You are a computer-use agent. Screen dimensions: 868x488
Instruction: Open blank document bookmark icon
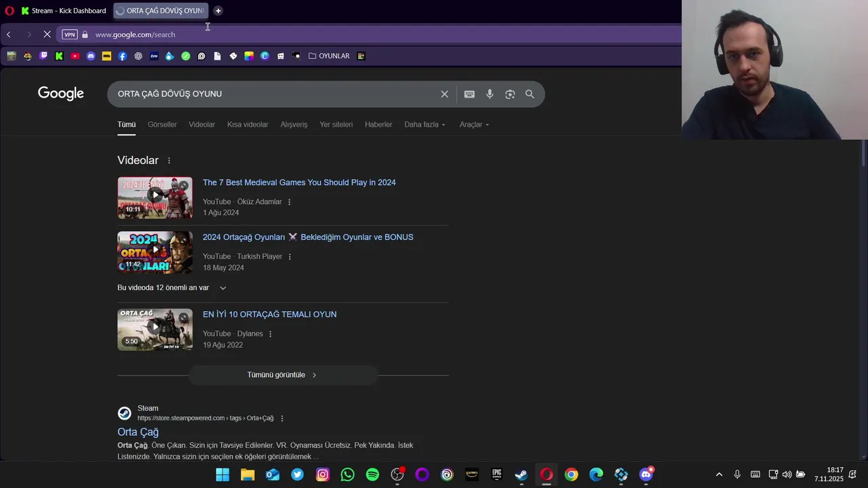217,56
